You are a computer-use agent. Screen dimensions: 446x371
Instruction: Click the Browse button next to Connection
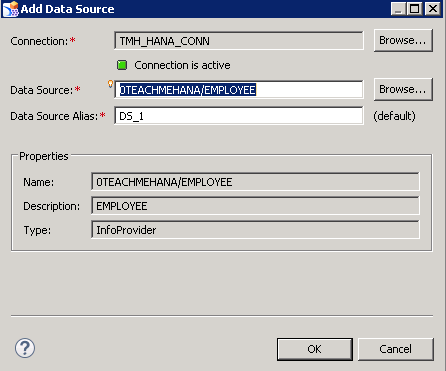click(403, 40)
